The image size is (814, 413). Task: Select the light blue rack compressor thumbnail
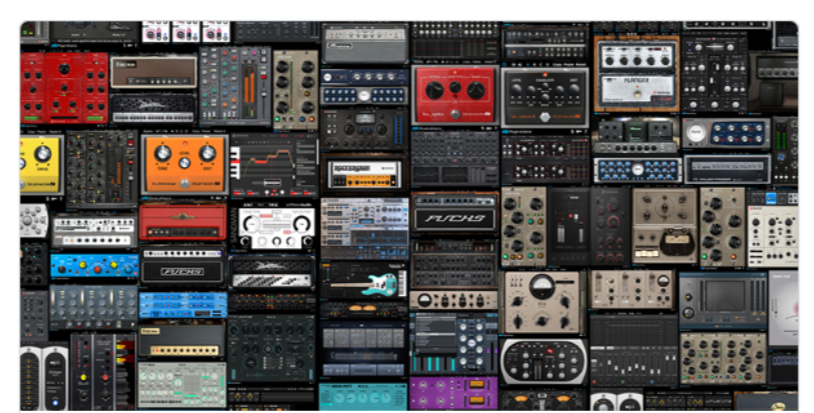coord(183,305)
